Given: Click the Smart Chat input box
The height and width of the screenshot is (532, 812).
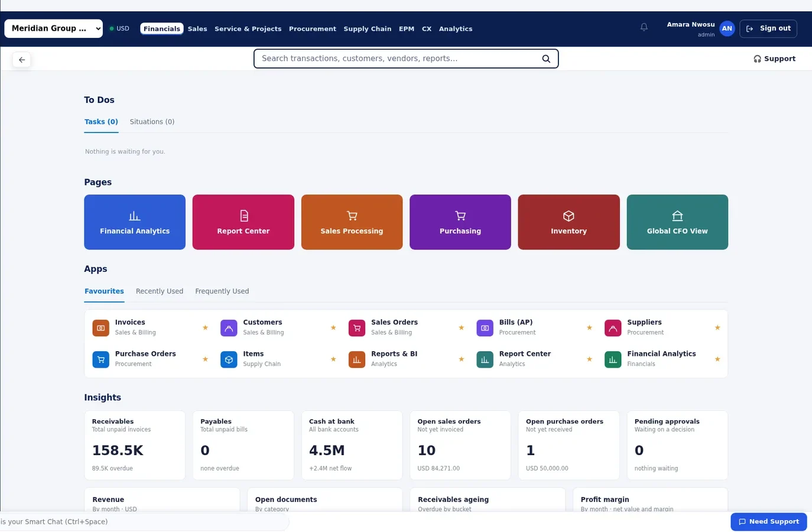Looking at the screenshot, I should coord(144,522).
